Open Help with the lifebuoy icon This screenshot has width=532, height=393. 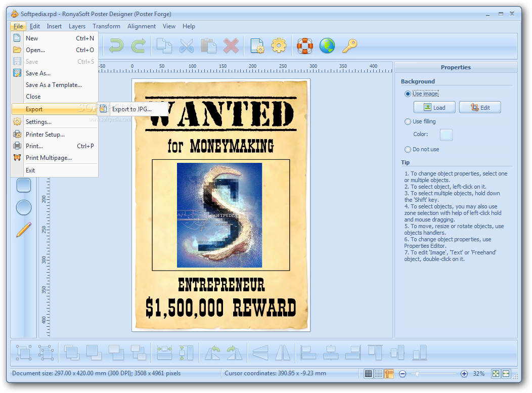[x=304, y=46]
